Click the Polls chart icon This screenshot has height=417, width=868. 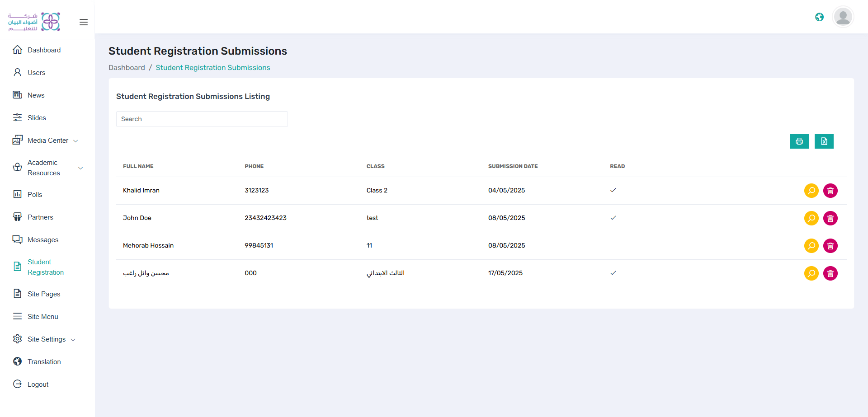coord(17,194)
